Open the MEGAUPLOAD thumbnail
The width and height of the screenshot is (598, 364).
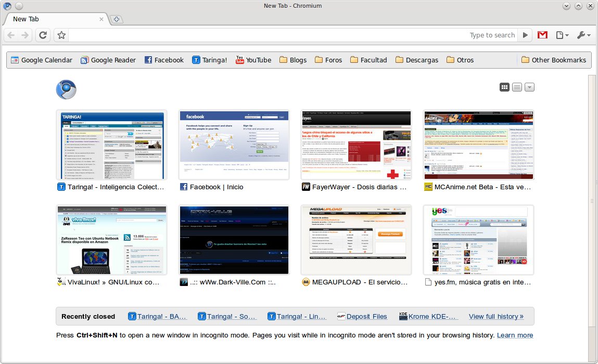tap(356, 240)
